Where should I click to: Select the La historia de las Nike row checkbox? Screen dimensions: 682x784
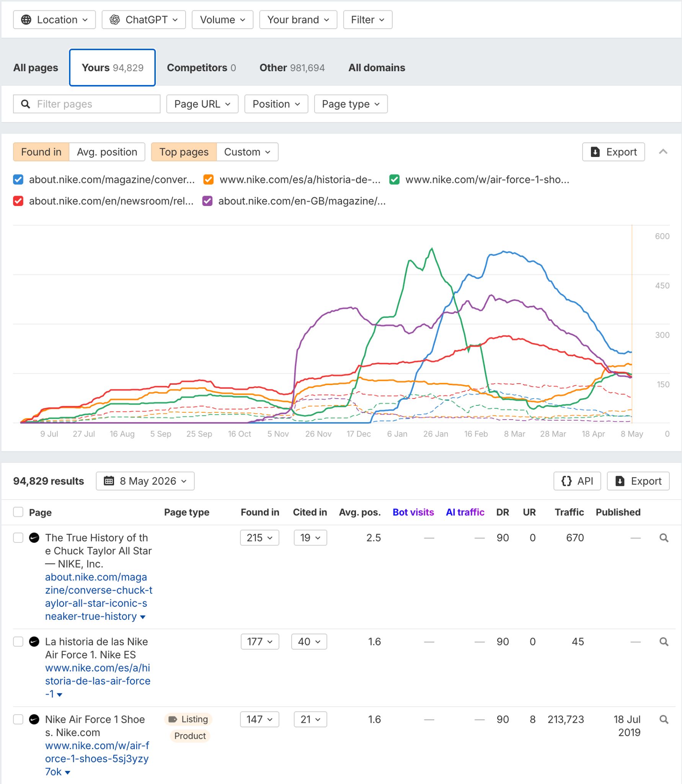point(18,642)
